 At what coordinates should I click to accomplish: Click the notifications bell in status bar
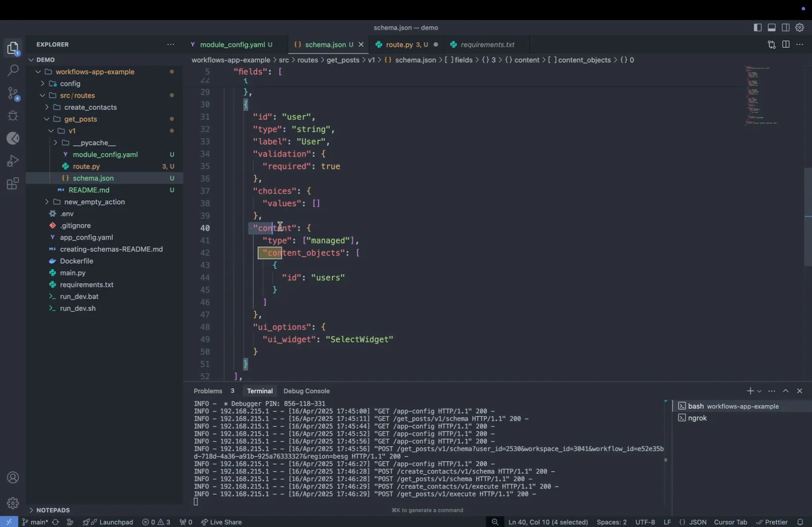pos(800,522)
